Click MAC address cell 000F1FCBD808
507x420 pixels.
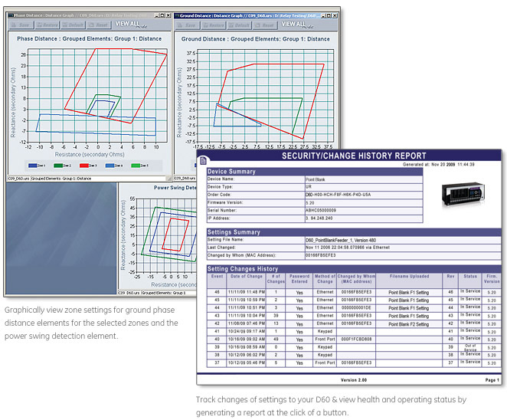[x=356, y=340]
